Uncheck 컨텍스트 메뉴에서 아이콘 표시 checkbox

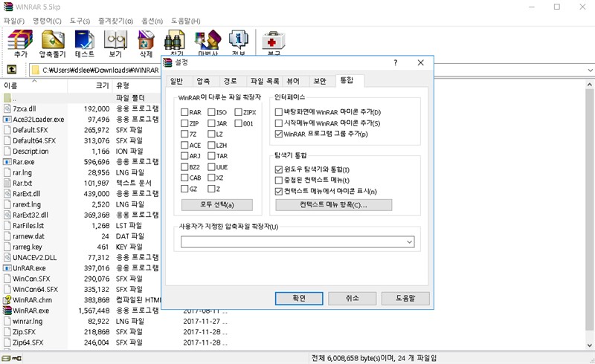pos(278,191)
